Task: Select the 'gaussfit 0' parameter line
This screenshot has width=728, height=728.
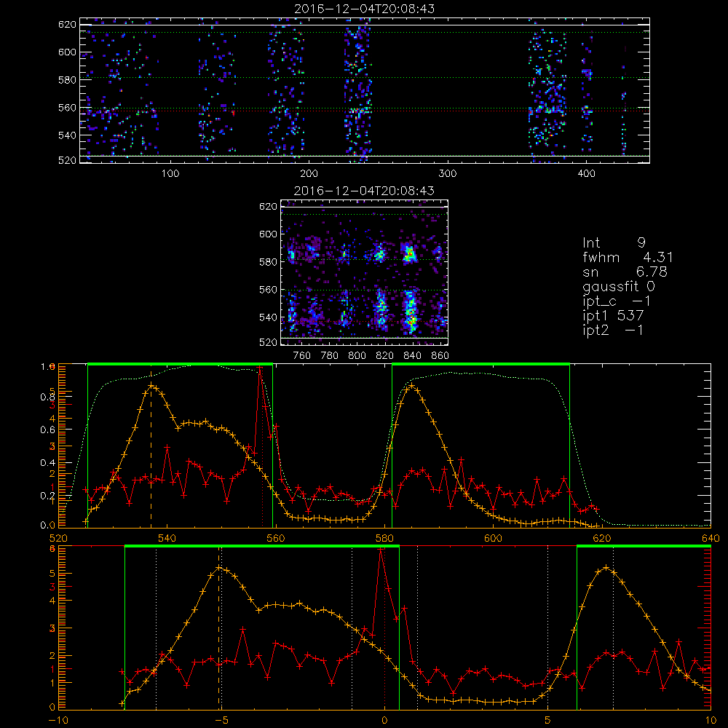Action: (618, 286)
